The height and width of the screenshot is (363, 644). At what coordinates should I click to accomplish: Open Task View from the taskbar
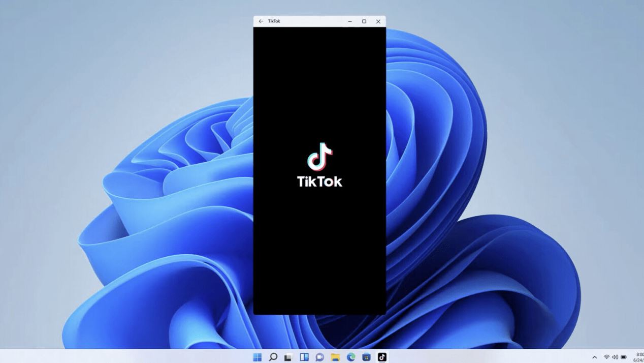click(288, 357)
